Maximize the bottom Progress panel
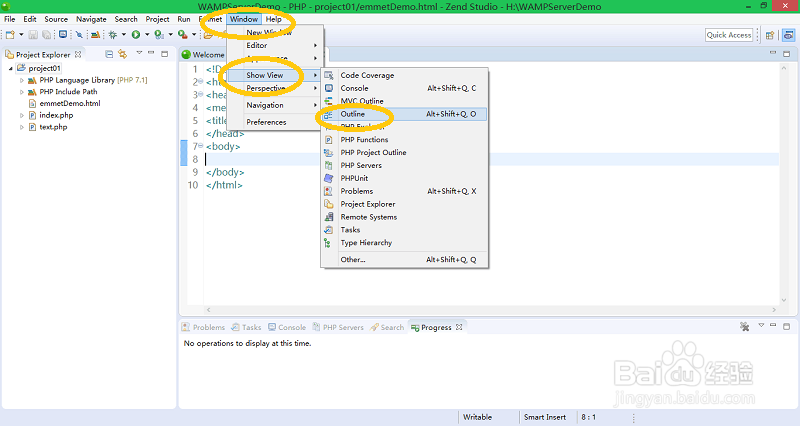 786,327
